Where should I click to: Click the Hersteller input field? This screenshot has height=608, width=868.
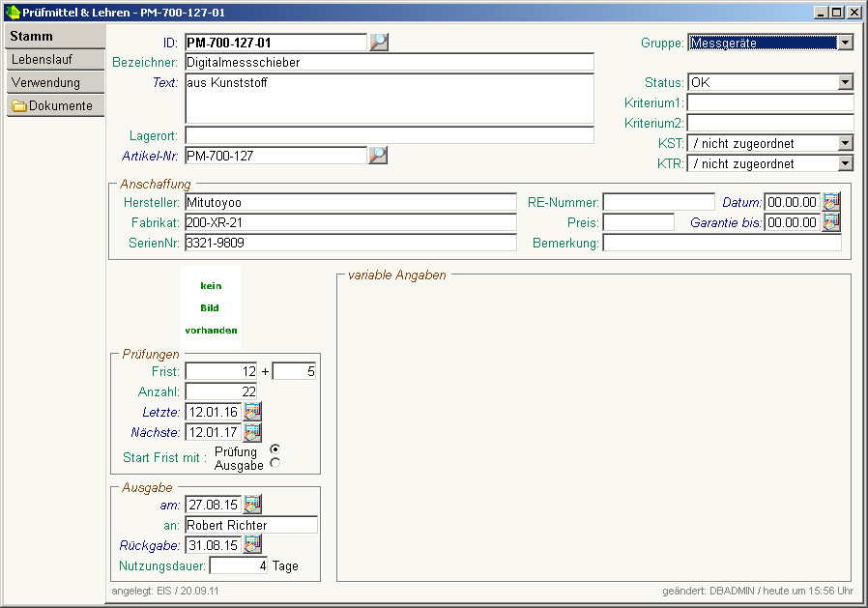(350, 202)
